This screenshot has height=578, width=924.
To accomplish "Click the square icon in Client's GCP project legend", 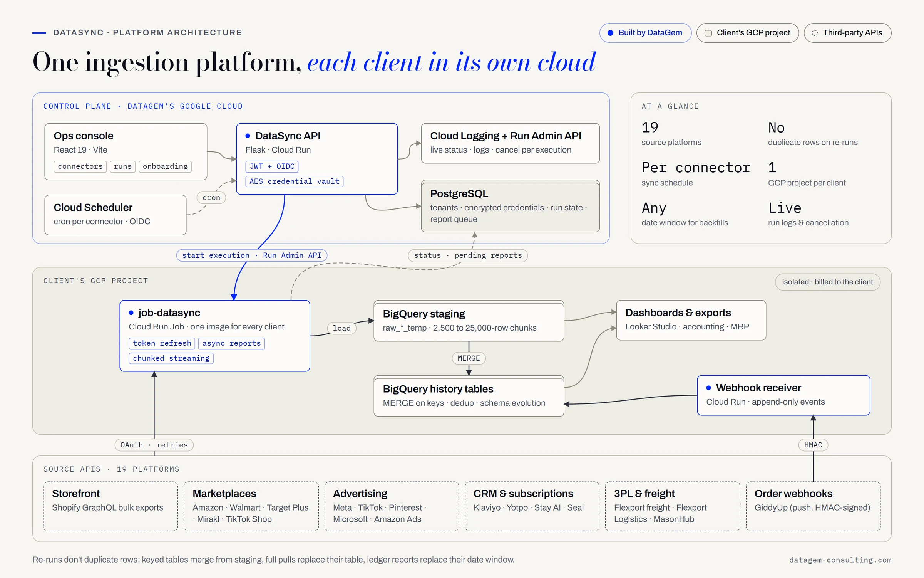I will [708, 33].
